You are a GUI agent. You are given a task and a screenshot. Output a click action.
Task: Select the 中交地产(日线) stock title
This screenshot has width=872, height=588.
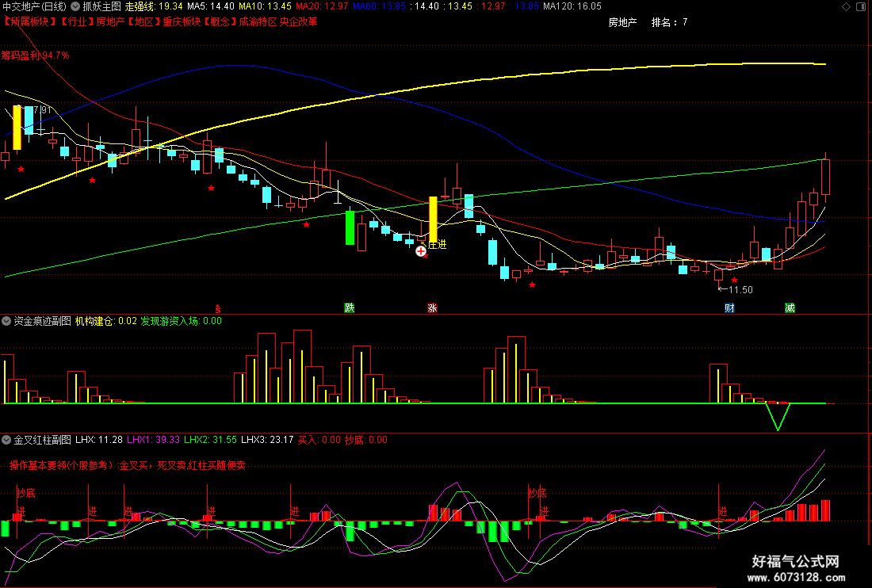pyautogui.click(x=34, y=6)
